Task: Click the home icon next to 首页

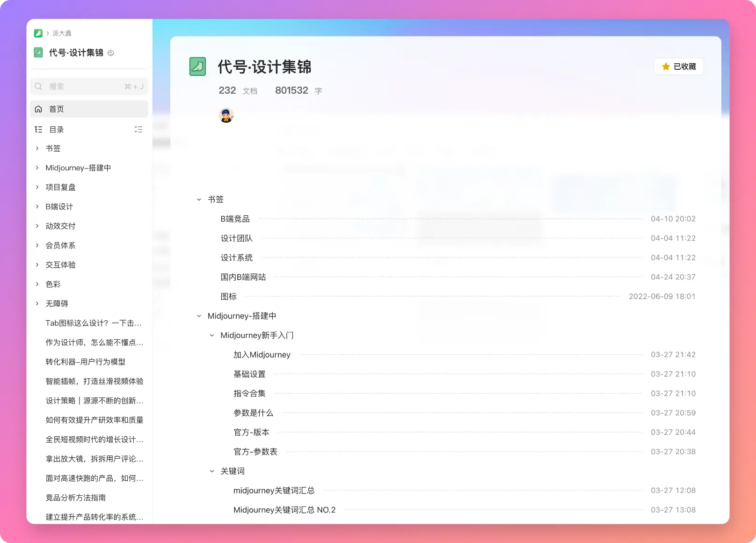Action: pos(38,109)
